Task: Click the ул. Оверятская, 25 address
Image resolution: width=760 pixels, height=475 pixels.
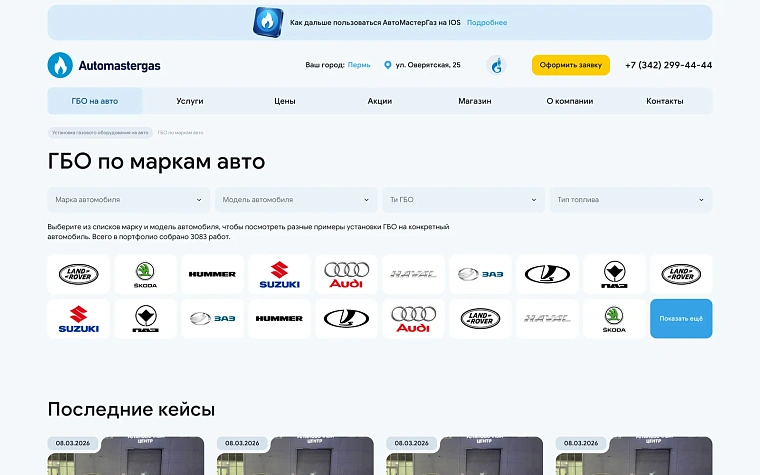Action: [428, 65]
